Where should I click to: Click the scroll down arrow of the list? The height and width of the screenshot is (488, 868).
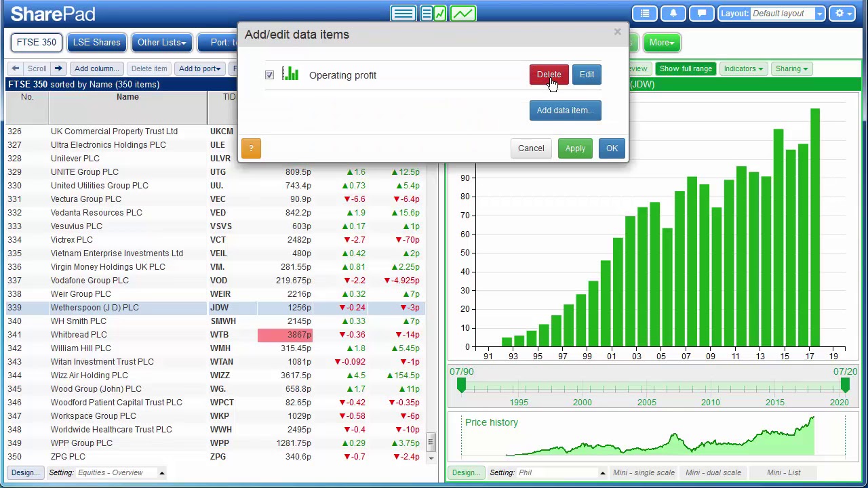pyautogui.click(x=430, y=457)
